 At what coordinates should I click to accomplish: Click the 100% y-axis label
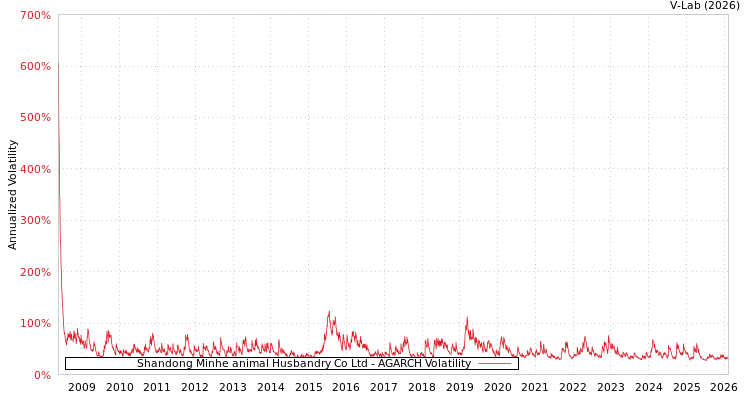[35, 323]
